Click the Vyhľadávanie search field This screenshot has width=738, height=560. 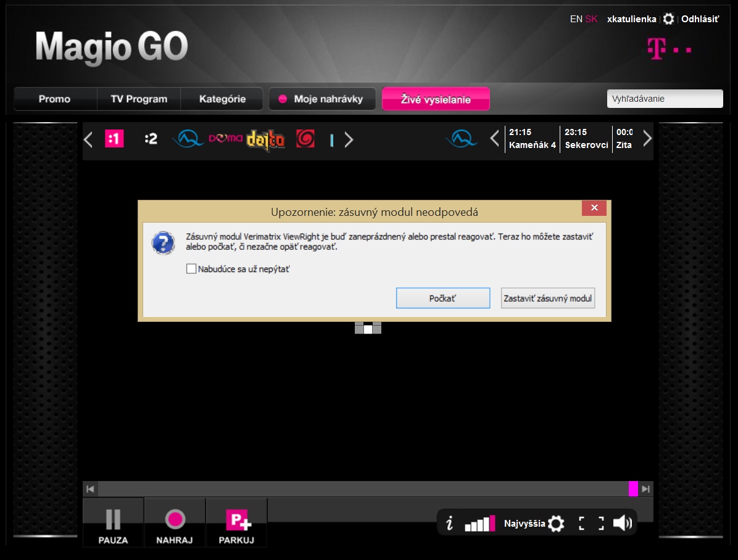click(665, 99)
